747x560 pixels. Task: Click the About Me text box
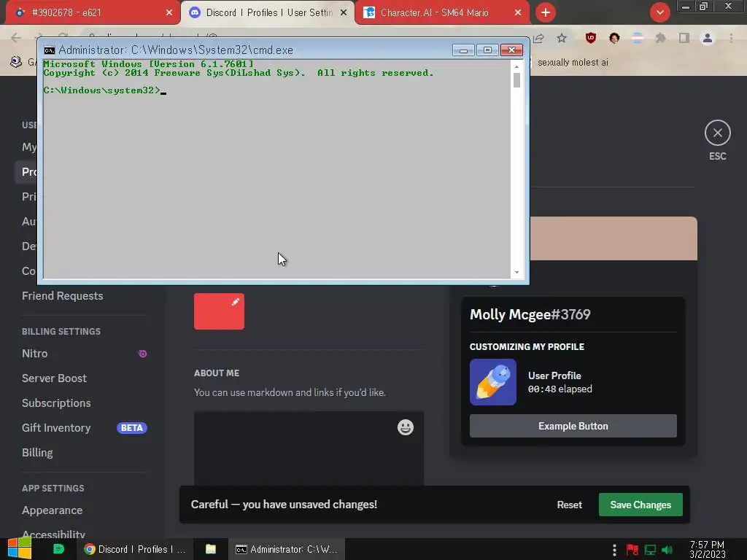click(309, 448)
